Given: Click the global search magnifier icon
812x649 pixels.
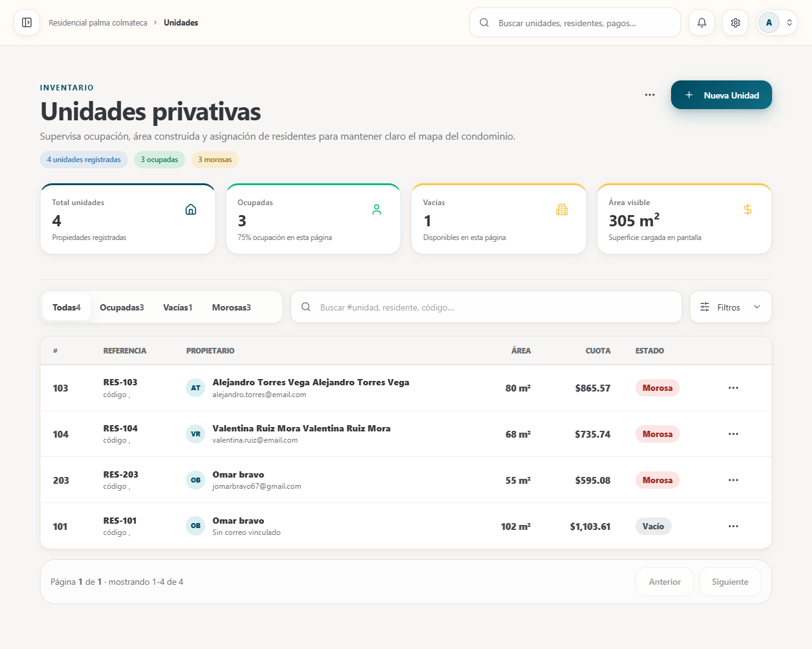Looking at the screenshot, I should point(484,22).
